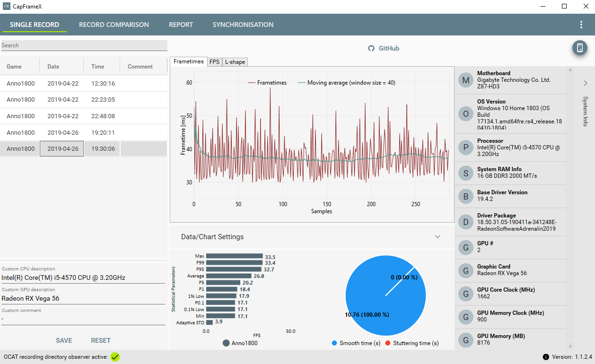This screenshot has height=364, width=595.
Task: Open the Report tab
Action: click(181, 25)
